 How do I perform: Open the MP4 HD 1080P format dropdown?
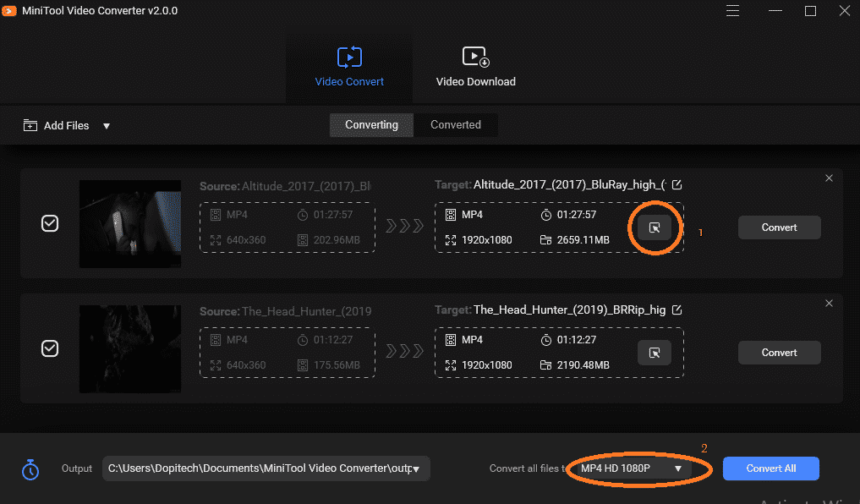coord(638,468)
